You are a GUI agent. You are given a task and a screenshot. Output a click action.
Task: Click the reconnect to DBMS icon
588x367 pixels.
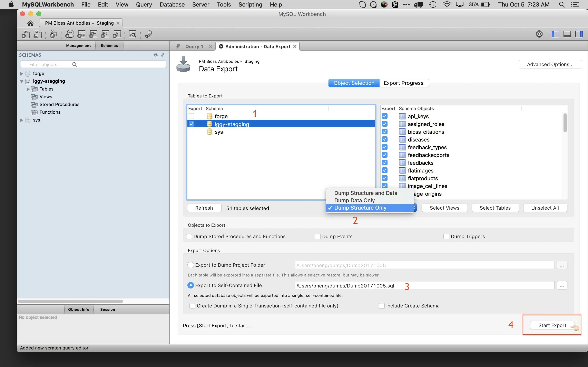tap(148, 34)
